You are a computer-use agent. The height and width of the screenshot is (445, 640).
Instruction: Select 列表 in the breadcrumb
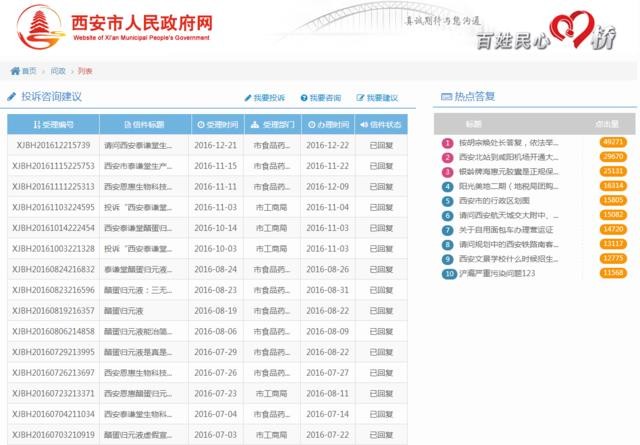[86, 71]
